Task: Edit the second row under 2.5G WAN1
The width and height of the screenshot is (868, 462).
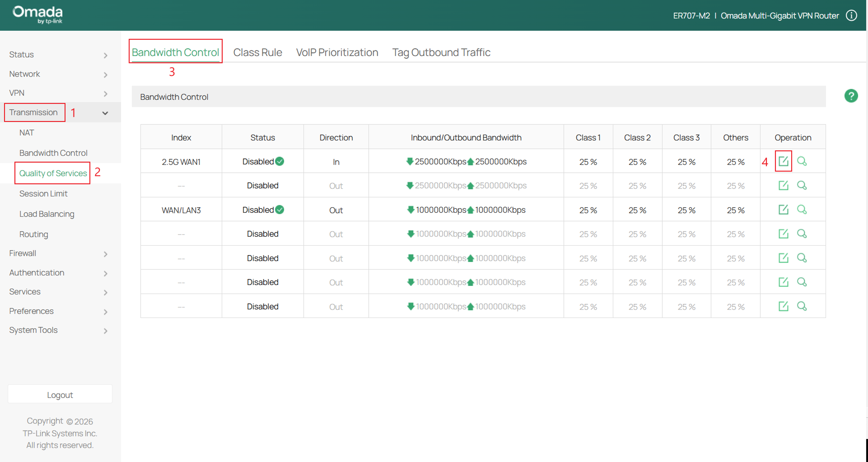Action: [783, 185]
